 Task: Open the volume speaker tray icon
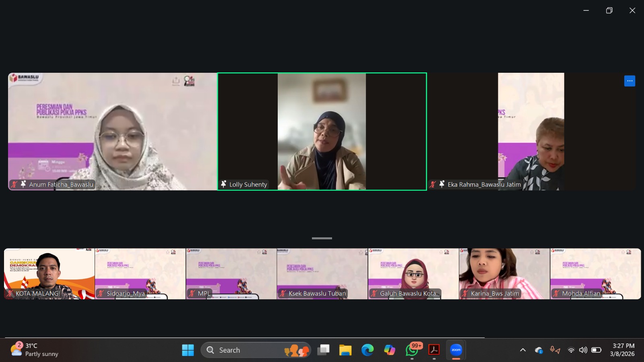(x=583, y=350)
